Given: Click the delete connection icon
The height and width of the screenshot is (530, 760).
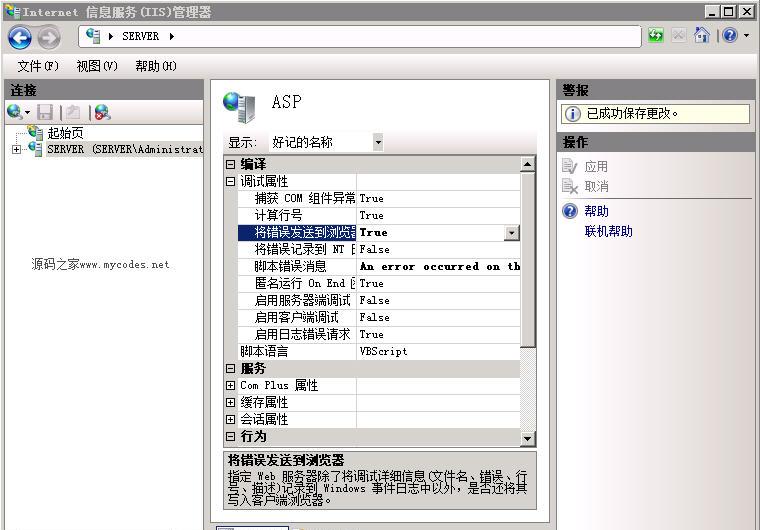Looking at the screenshot, I should 102,112.
